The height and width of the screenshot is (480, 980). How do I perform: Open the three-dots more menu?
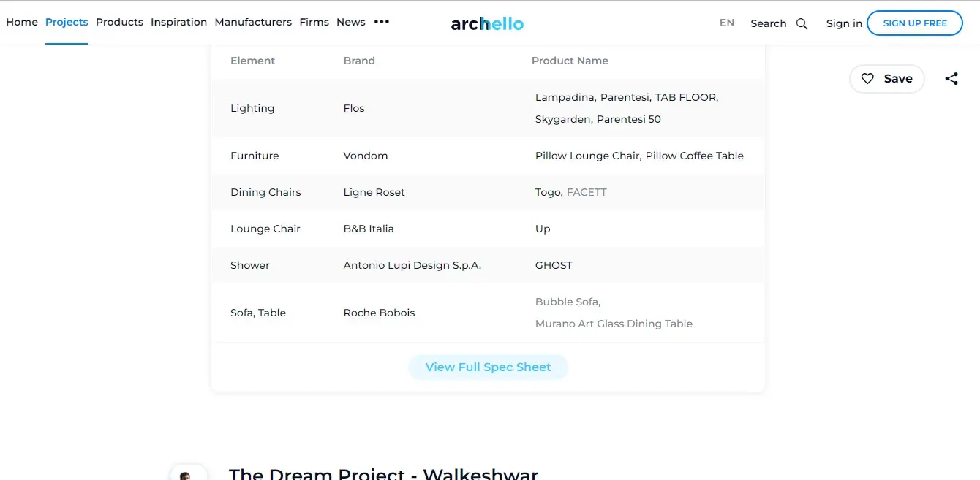(x=382, y=22)
